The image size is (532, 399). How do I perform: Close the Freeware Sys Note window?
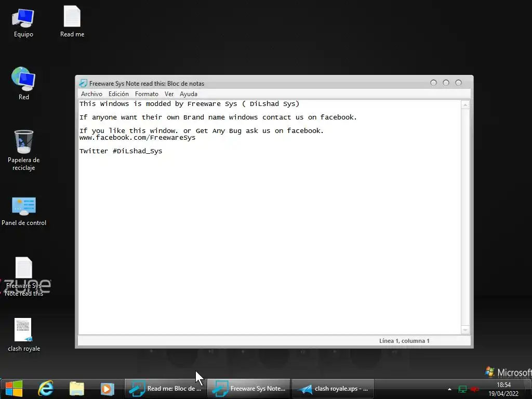click(x=458, y=83)
